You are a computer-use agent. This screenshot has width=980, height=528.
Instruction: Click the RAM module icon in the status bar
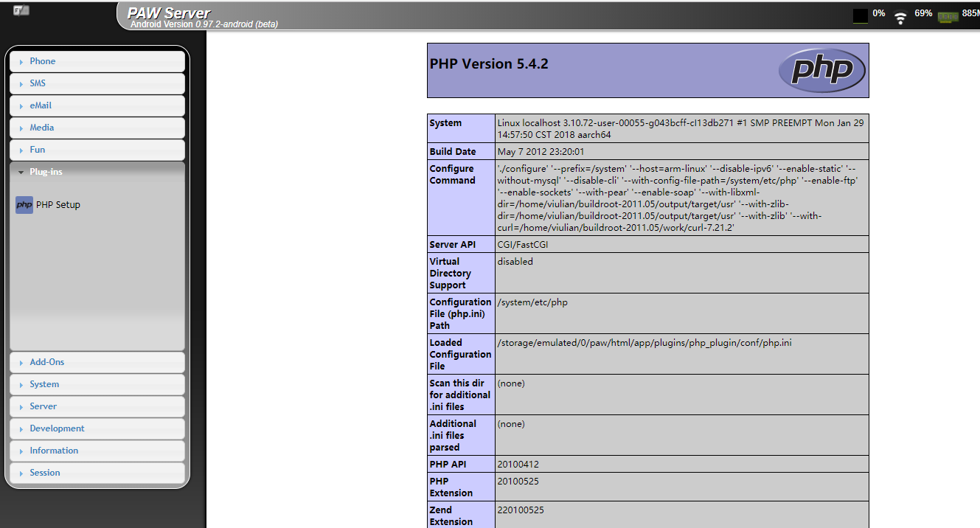[x=948, y=15]
